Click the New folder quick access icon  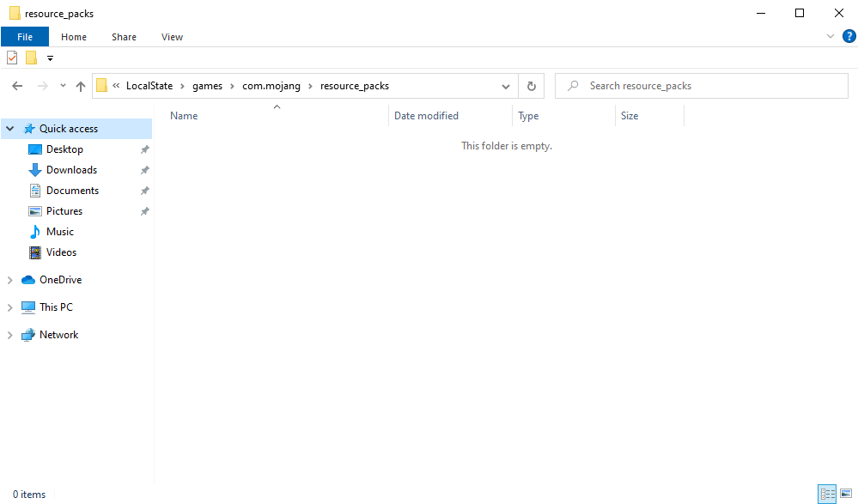31,58
